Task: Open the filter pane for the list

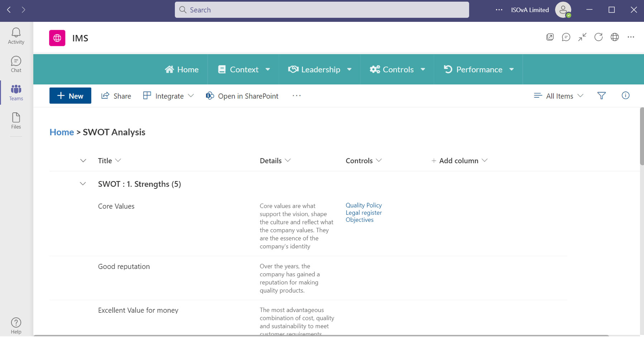Action: pyautogui.click(x=601, y=96)
